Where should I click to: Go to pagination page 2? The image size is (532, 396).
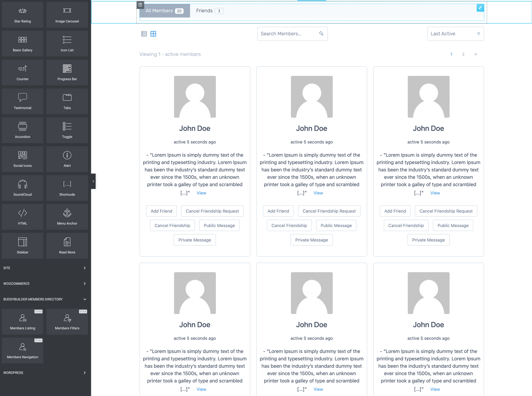pyautogui.click(x=463, y=54)
